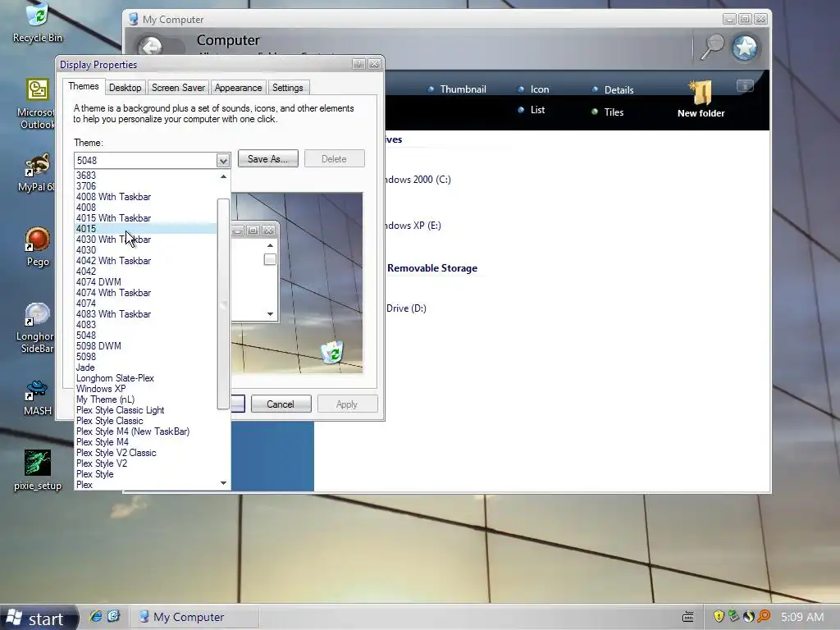Viewport: 840px width, 630px height.
Task: Choose theme 3683 from list
Action: point(146,176)
